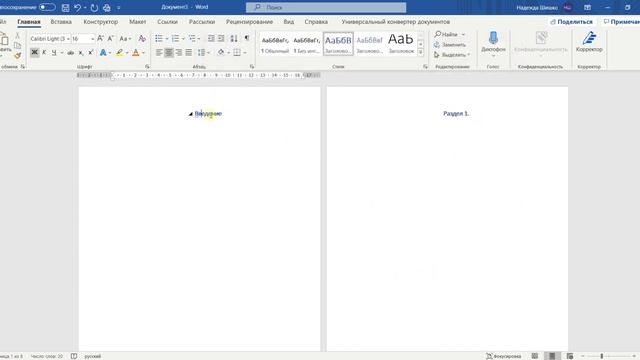Click the Поделиться share button

click(x=571, y=22)
